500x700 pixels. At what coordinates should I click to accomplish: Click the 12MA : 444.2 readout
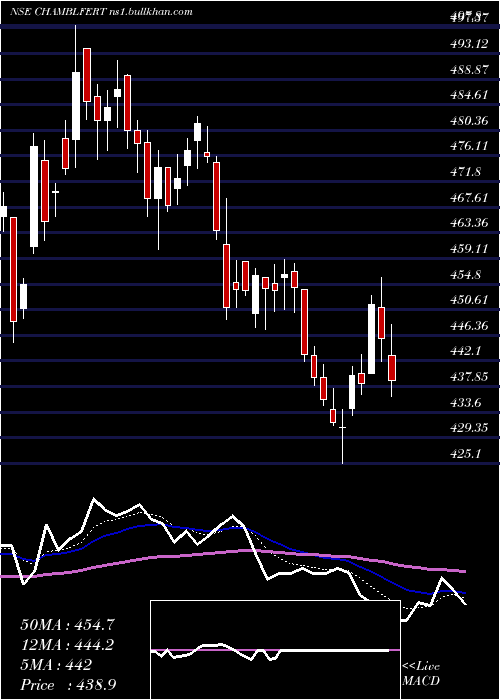(67, 645)
